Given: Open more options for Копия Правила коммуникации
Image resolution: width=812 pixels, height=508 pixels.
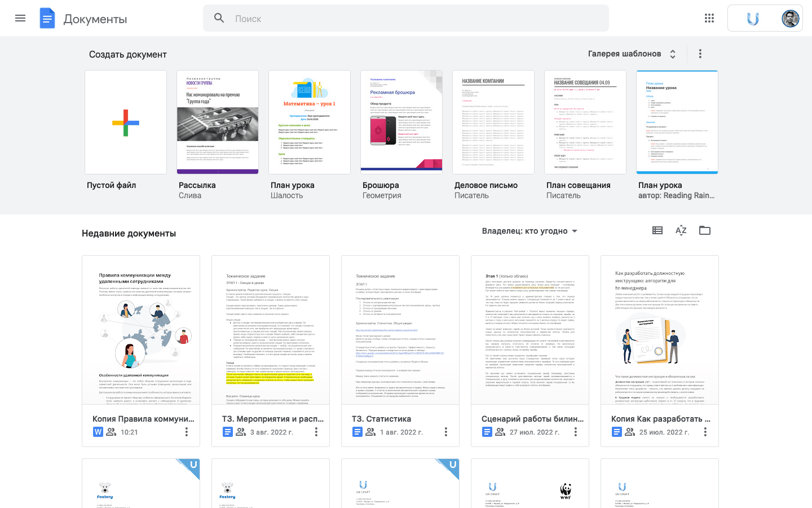Looking at the screenshot, I should point(186,432).
